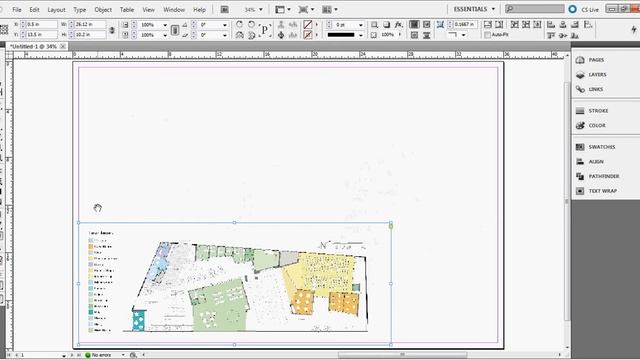This screenshot has width=640, height=360.
Task: Click in the search field
Action: click(535, 9)
